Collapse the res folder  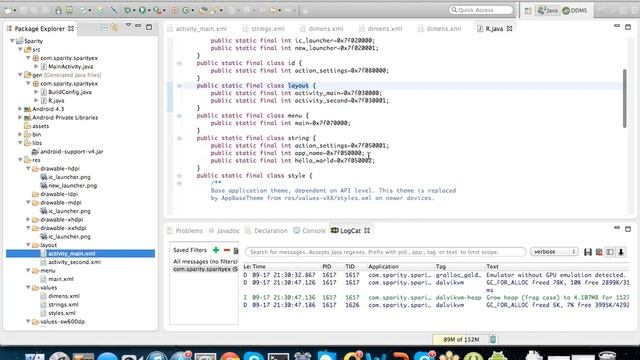[20, 160]
